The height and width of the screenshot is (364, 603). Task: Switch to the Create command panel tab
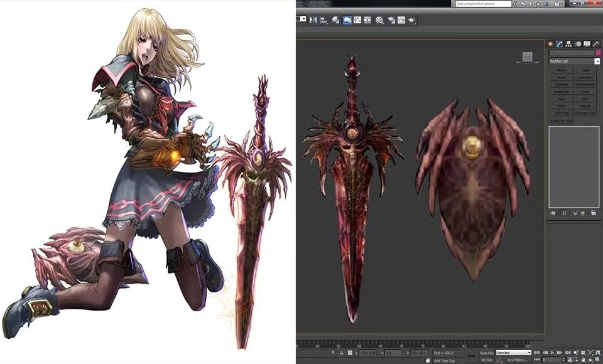pyautogui.click(x=550, y=44)
